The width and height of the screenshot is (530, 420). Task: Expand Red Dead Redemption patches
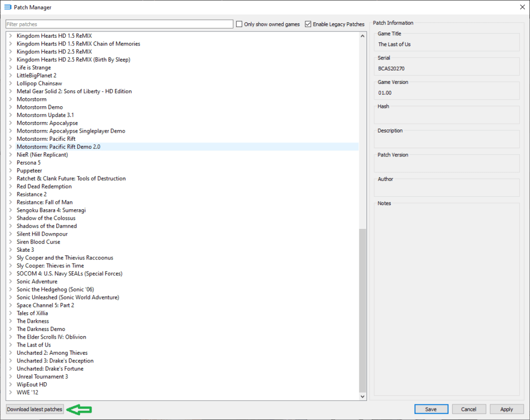10,186
